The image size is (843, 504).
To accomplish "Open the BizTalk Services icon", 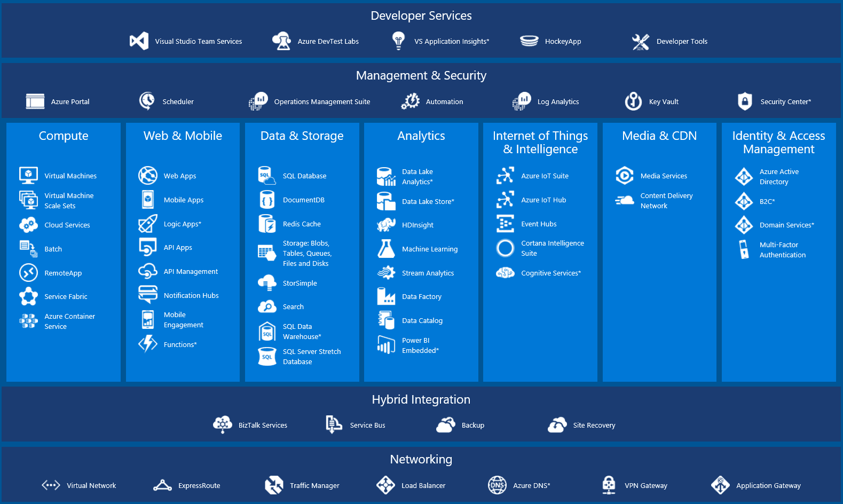I will click(223, 425).
